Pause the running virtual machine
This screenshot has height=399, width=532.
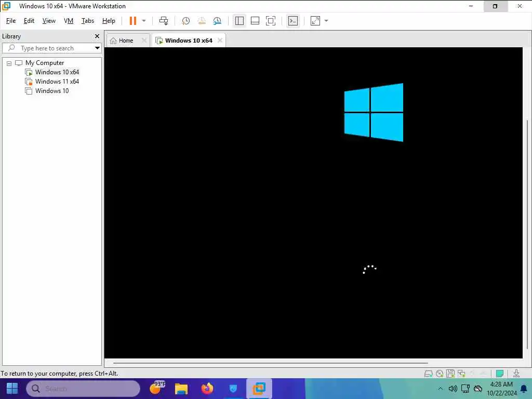tap(132, 21)
